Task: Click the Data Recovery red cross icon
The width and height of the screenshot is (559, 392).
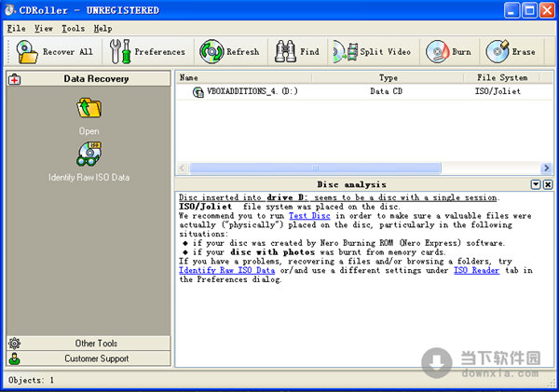Action: [x=15, y=79]
